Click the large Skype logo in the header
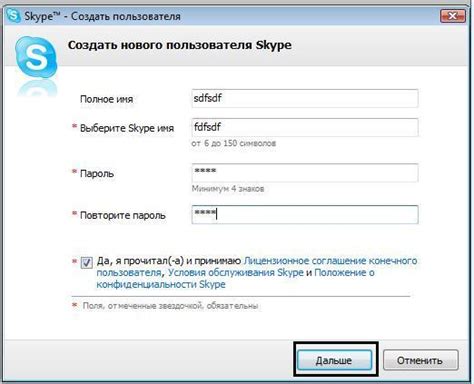The image size is (474, 384). 36,57
